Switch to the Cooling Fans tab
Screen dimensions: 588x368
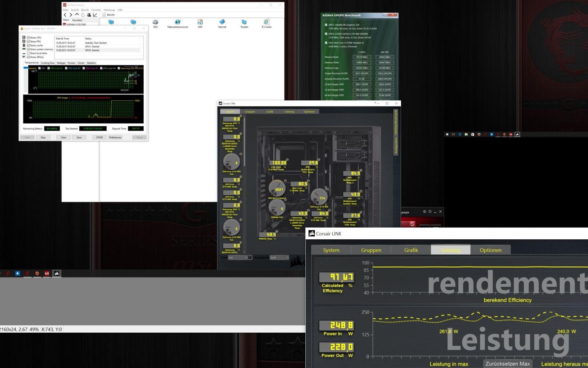48,63
